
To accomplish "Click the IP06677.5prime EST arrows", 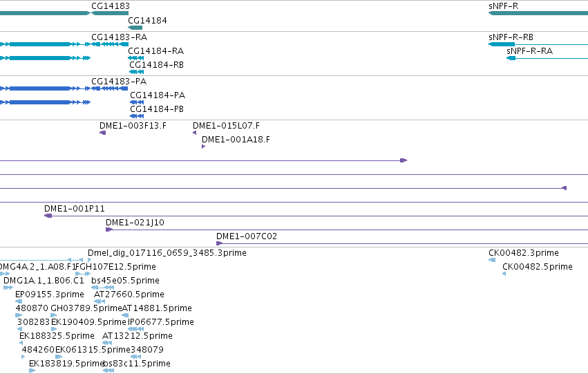I will [136, 329].
